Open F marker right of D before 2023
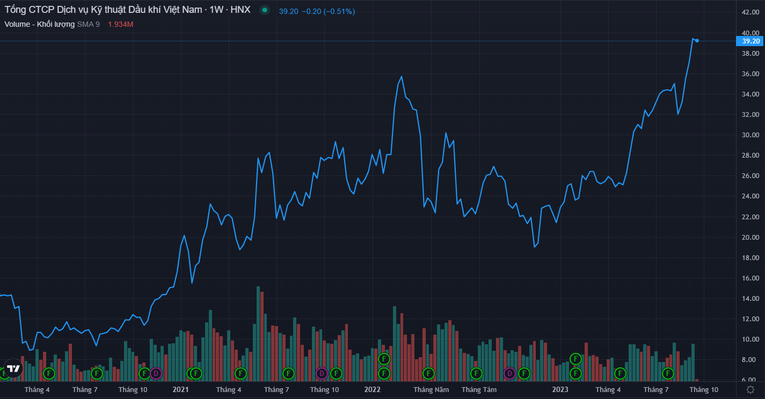The image size is (765, 399). (x=524, y=374)
